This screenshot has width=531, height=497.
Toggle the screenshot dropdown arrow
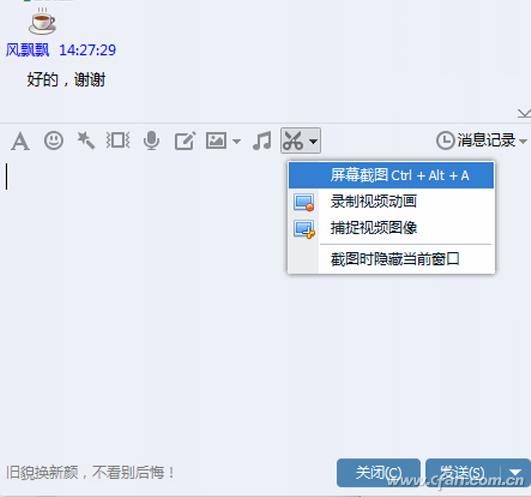click(x=314, y=141)
